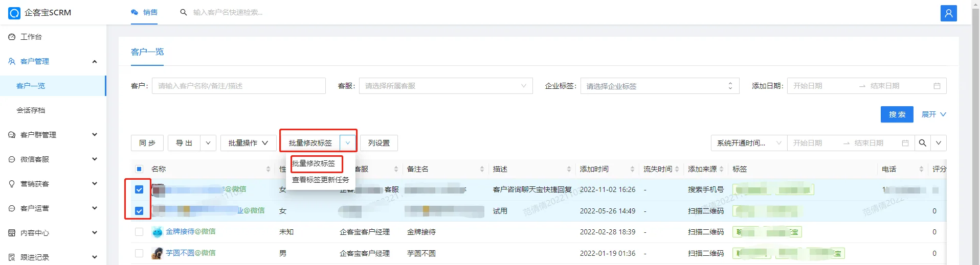Click the 展开 link to show more filters

pos(933,114)
